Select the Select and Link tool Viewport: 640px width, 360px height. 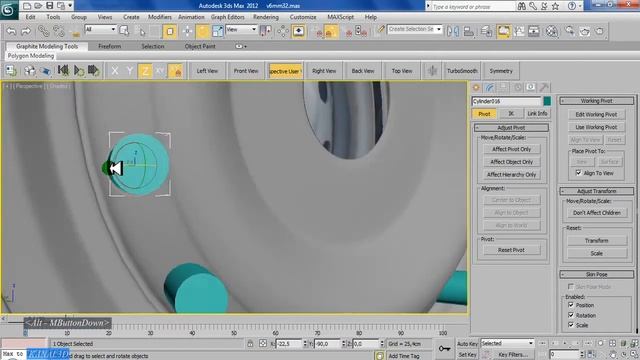[43, 31]
